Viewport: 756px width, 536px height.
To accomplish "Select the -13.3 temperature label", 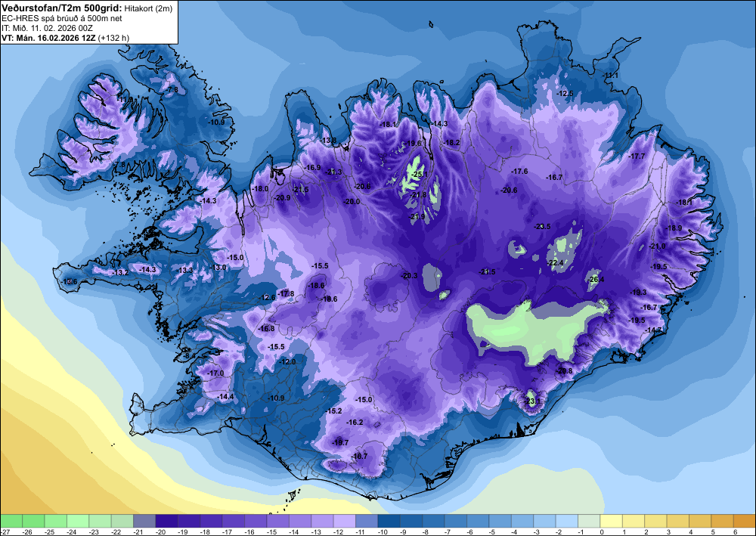I will coord(185,270).
